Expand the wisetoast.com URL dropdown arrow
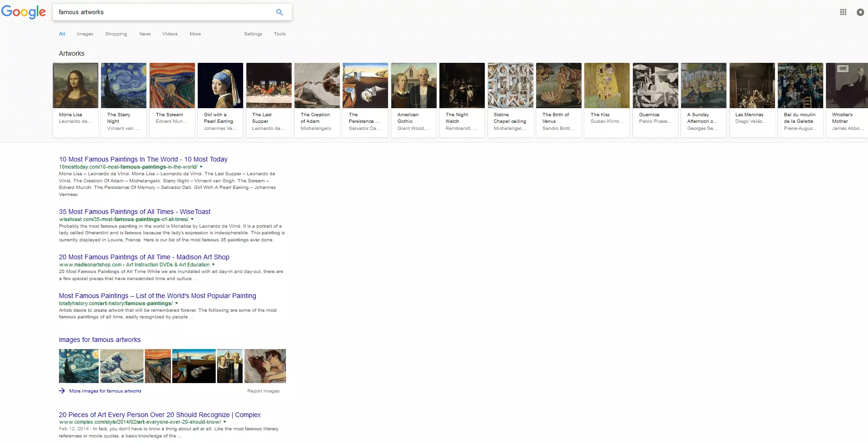The image size is (868, 444). 192,219
